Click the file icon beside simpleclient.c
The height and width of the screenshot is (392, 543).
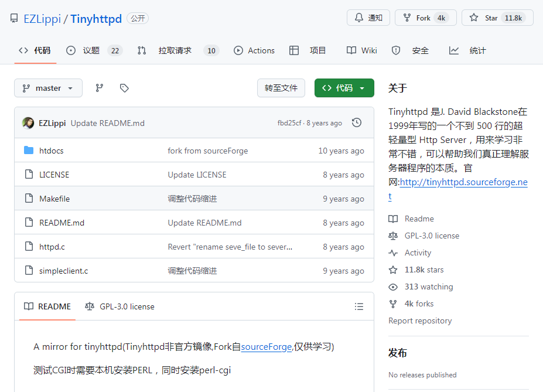[29, 270]
